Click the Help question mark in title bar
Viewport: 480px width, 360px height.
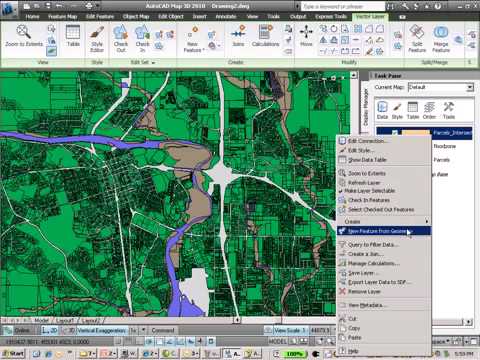pyautogui.click(x=438, y=6)
